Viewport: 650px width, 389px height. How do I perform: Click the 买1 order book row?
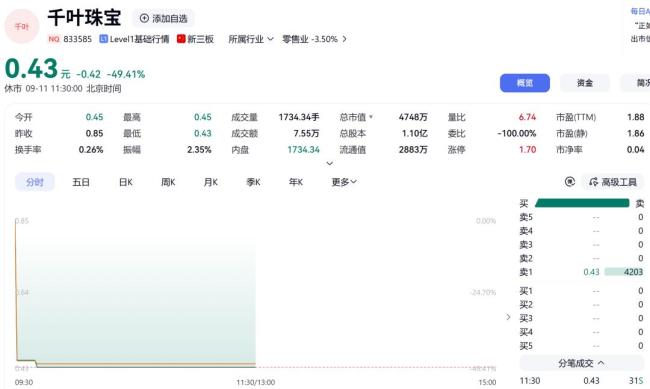coord(581,291)
